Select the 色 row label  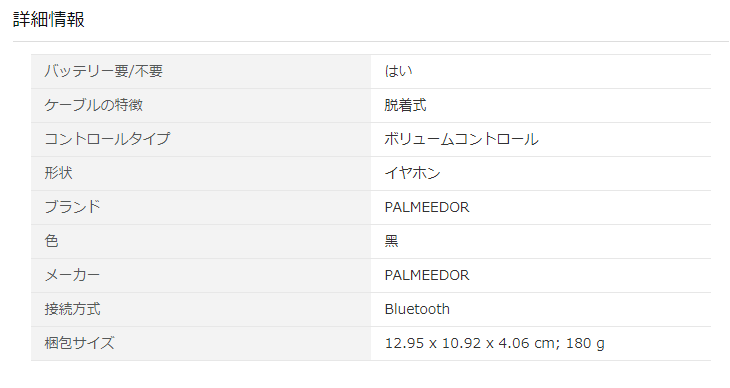(x=52, y=241)
